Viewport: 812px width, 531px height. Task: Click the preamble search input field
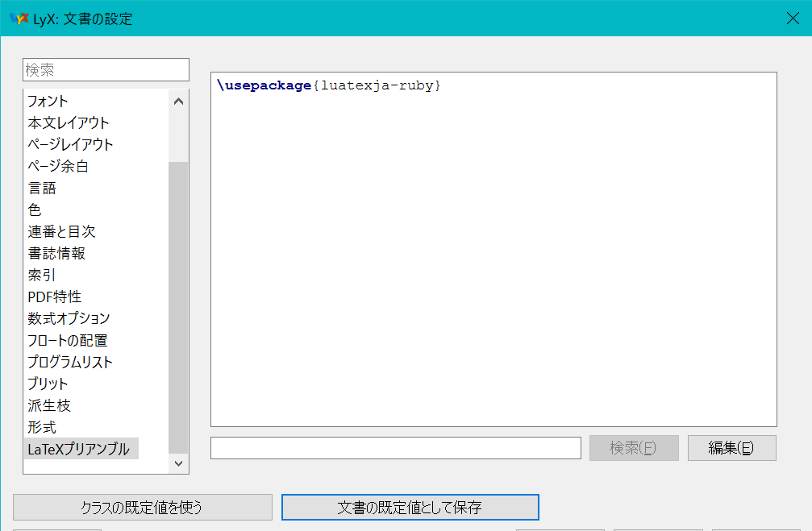(396, 448)
